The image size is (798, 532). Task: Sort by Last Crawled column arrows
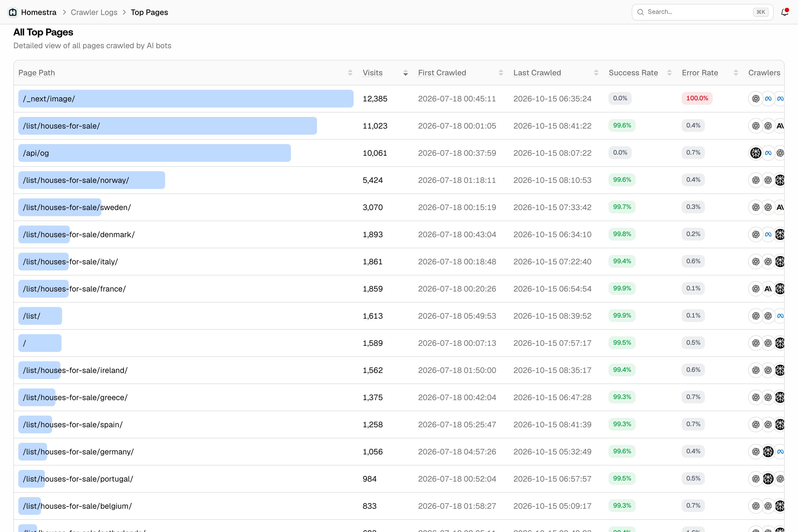pos(596,73)
